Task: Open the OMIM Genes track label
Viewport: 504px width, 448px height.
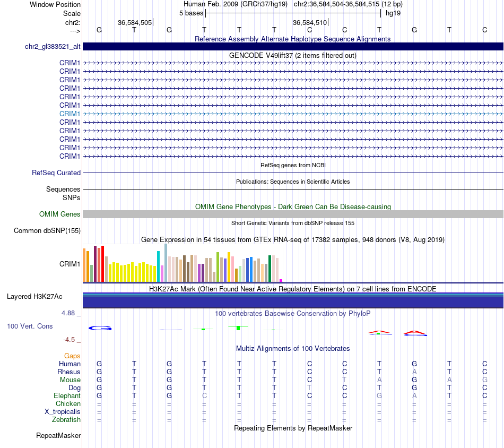Action: (x=59, y=214)
